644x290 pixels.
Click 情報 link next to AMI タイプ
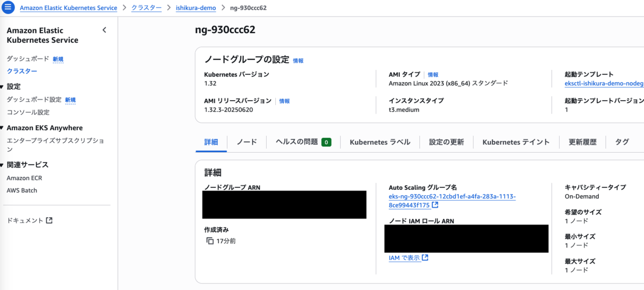[x=433, y=75]
